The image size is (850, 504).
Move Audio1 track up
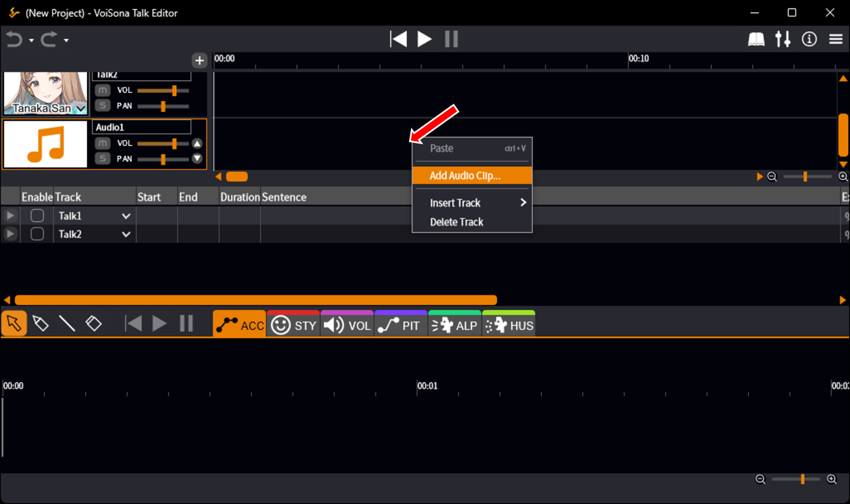click(x=197, y=143)
